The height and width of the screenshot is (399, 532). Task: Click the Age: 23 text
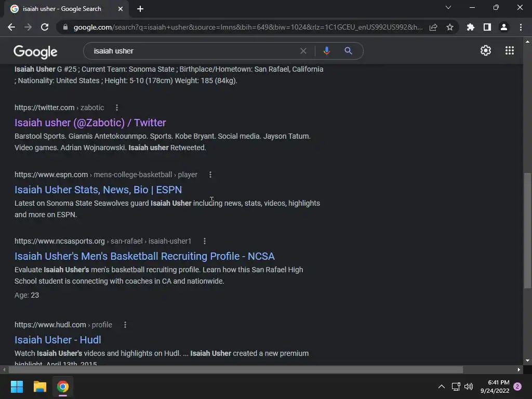click(26, 295)
